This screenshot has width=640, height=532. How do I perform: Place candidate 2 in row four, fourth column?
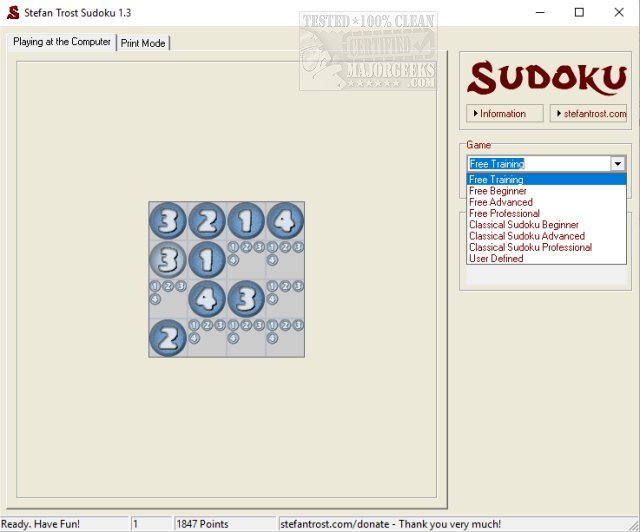(x=285, y=325)
